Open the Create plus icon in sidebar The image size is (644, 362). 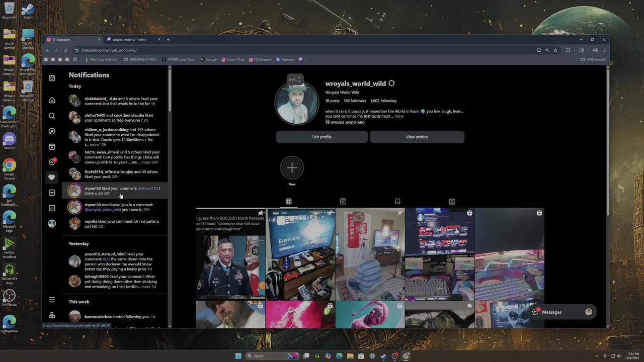coord(52,193)
